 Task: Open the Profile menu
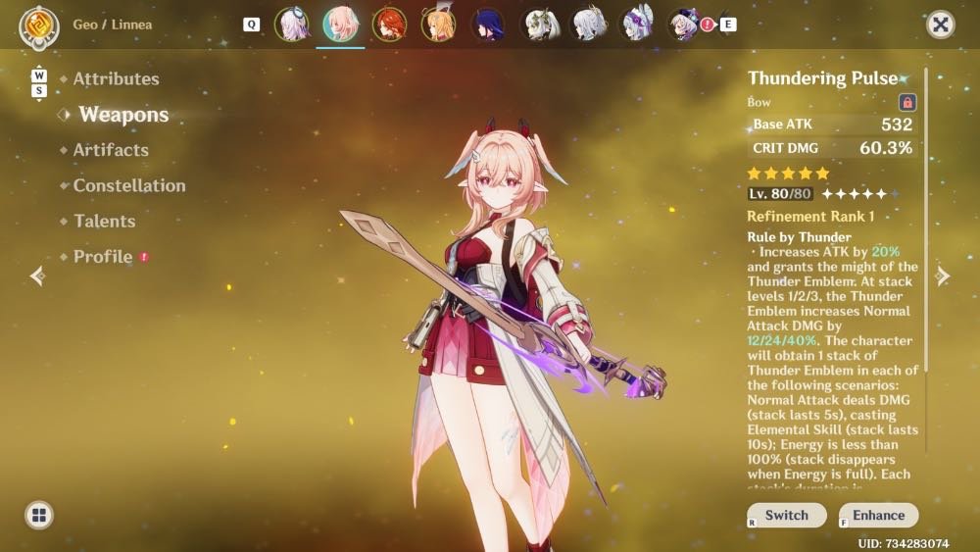click(103, 257)
